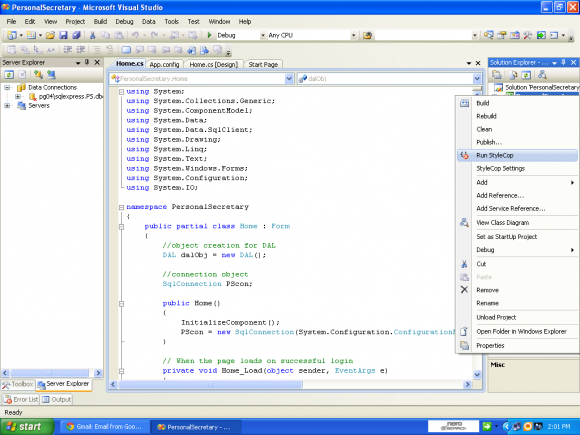580x435 pixels.
Task: Open the Build menu in menu bar
Action: pyautogui.click(x=100, y=21)
